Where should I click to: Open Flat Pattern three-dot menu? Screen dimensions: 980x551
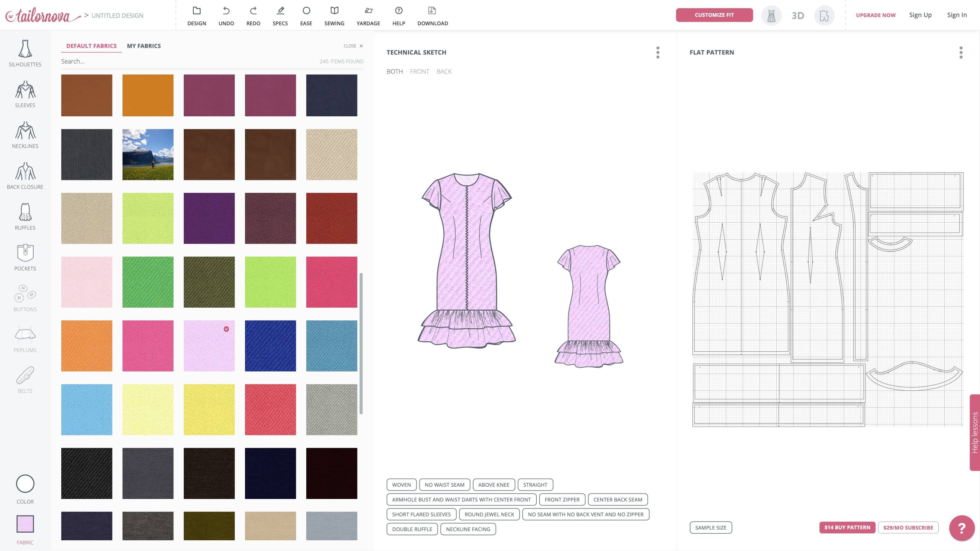[960, 52]
